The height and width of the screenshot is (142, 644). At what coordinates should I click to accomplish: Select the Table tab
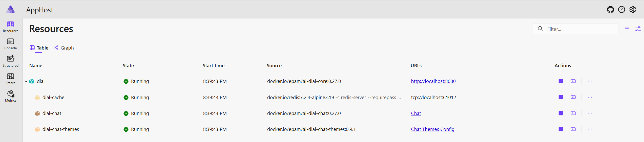[39, 48]
